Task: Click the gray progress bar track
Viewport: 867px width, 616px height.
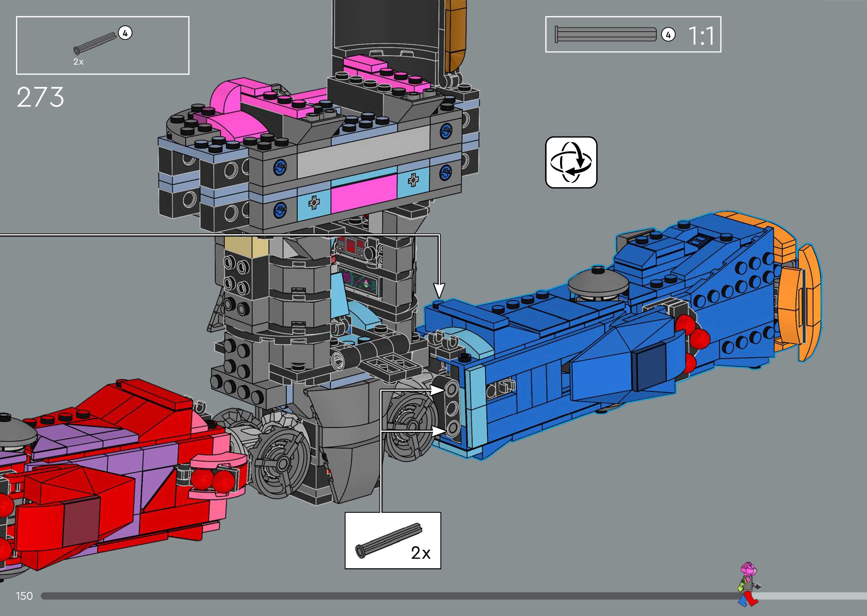Action: pos(380,596)
